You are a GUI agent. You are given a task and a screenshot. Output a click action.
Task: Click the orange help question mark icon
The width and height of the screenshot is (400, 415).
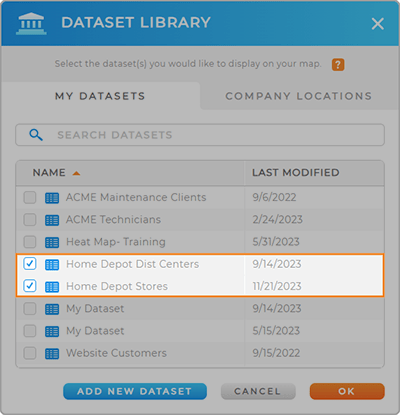click(x=338, y=64)
